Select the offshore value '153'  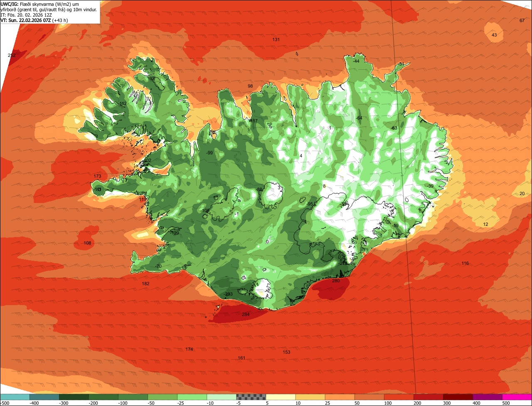click(x=286, y=352)
